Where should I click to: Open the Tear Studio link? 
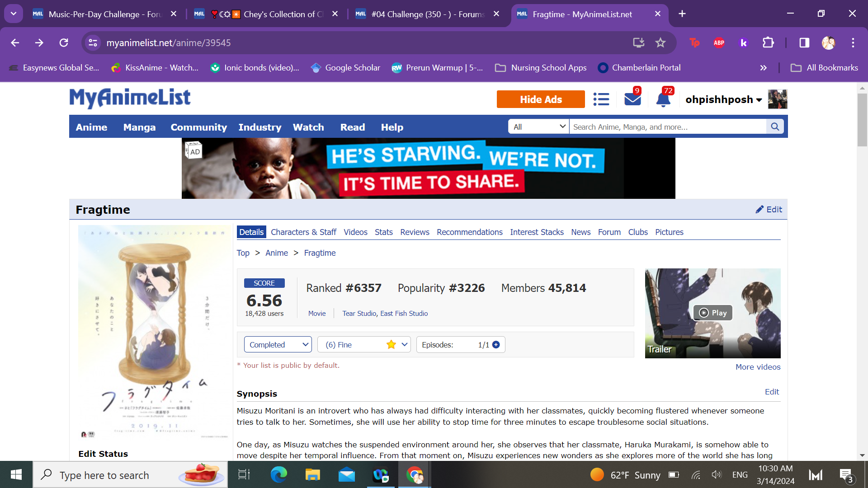(359, 314)
